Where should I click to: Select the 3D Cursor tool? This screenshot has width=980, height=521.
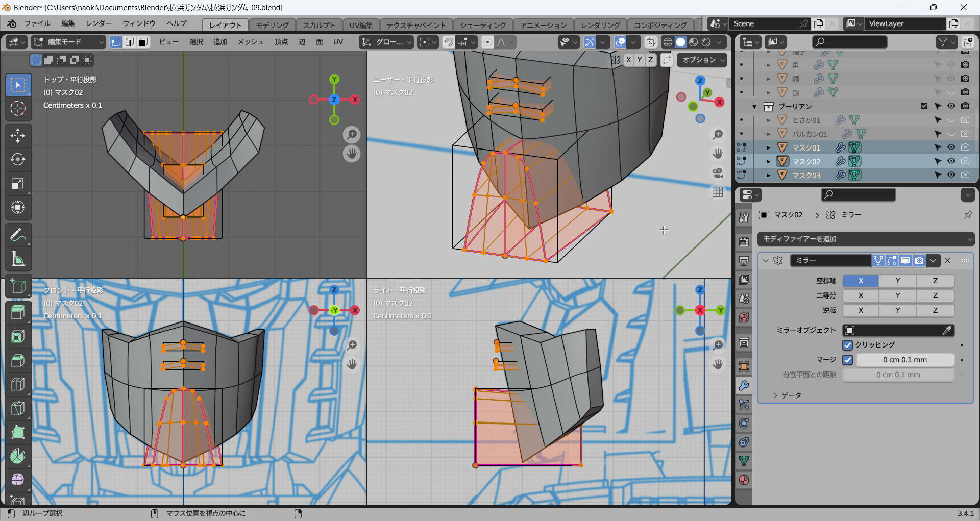(x=18, y=108)
